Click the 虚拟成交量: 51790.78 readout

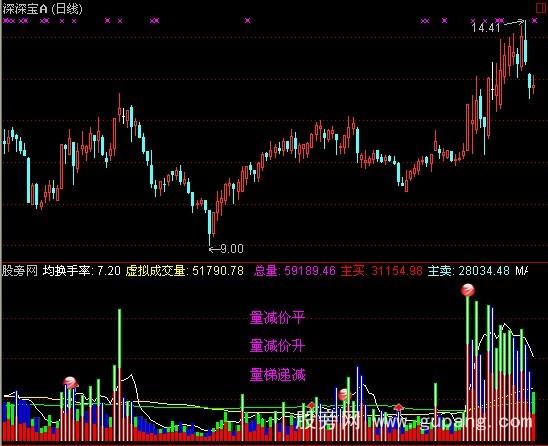tap(184, 271)
